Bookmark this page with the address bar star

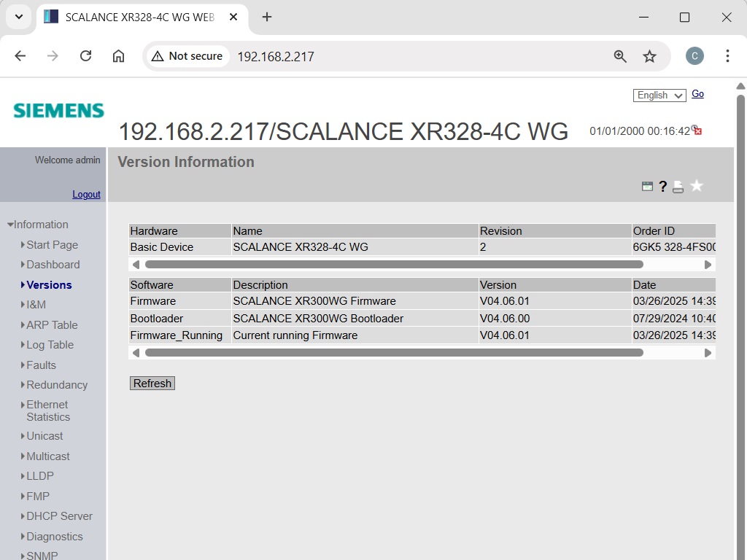tap(649, 56)
